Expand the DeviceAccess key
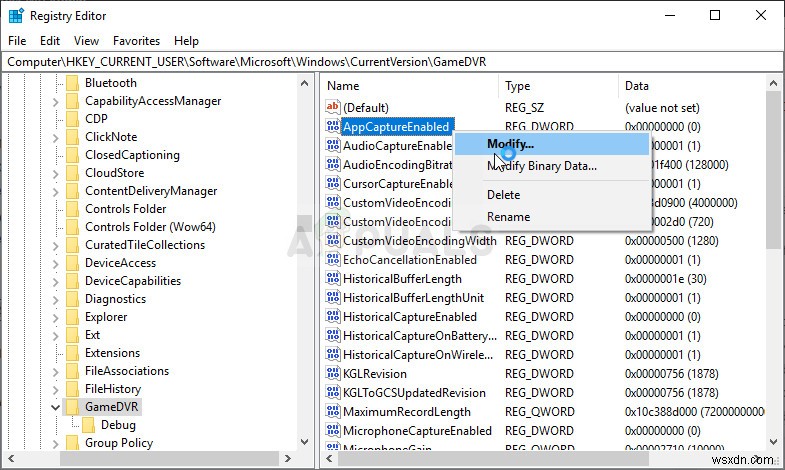The image size is (785, 470). pos(56,264)
